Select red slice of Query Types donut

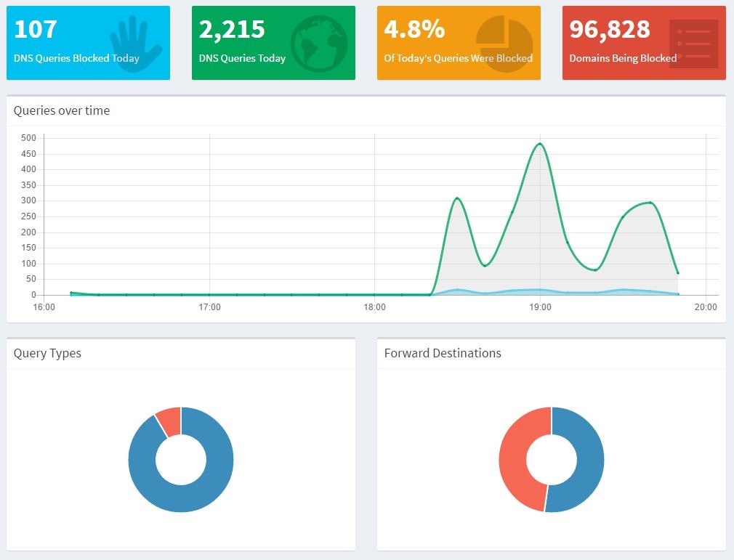point(169,421)
